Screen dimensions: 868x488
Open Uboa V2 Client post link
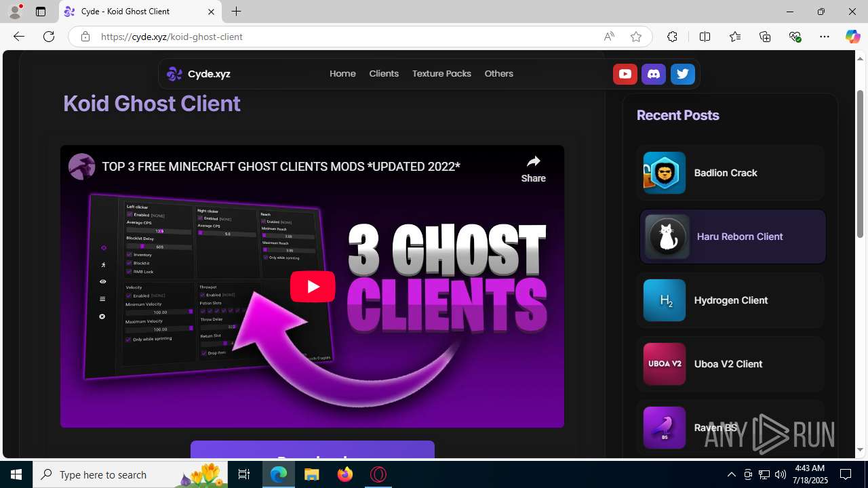[x=730, y=364]
